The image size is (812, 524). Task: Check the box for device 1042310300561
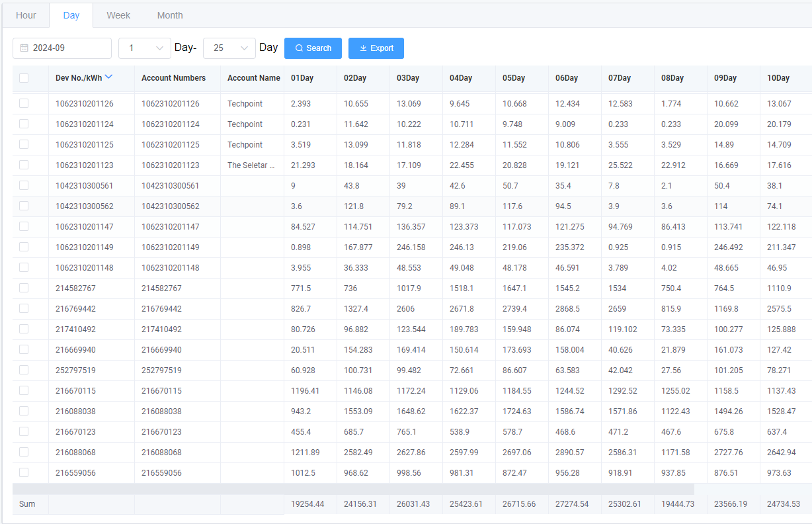[x=24, y=185]
